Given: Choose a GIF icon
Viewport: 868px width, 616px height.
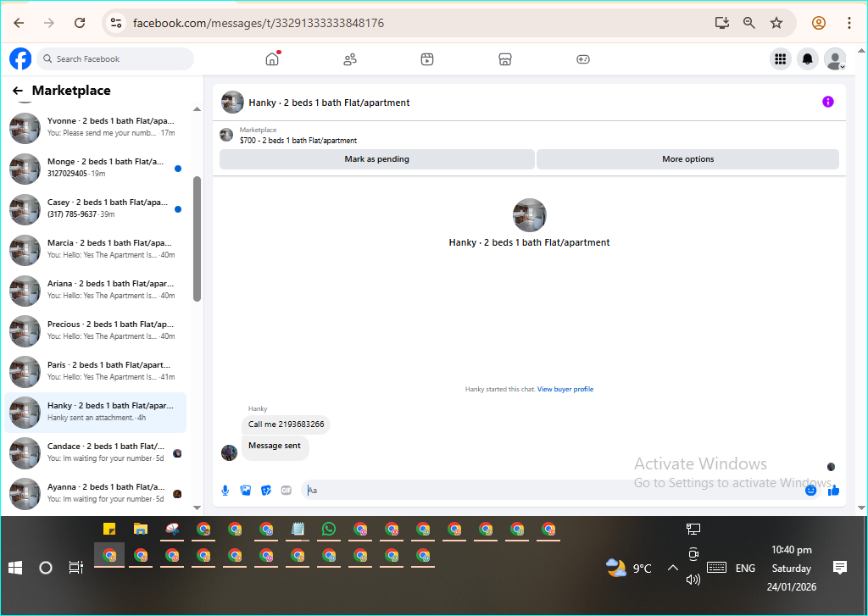Looking at the screenshot, I should coord(287,491).
